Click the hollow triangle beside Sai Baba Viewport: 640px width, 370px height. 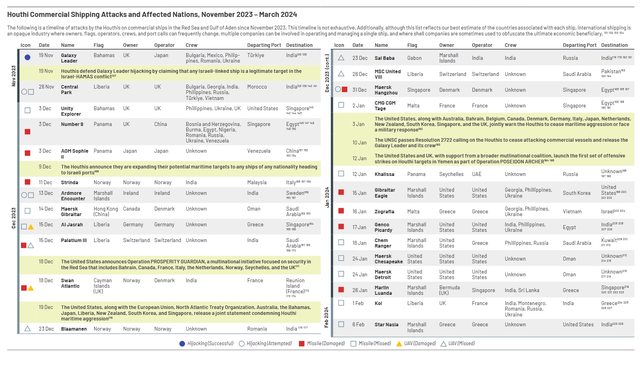[x=341, y=58]
